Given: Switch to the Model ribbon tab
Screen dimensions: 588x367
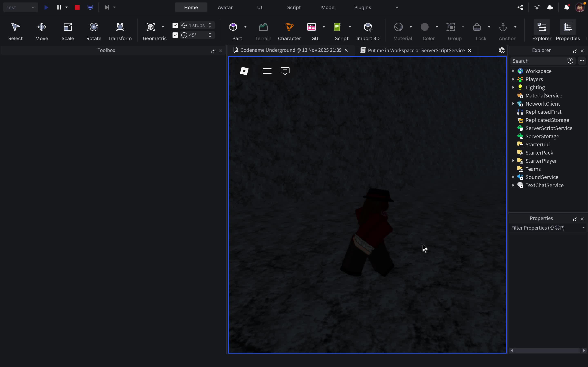Looking at the screenshot, I should pyautogui.click(x=328, y=7).
